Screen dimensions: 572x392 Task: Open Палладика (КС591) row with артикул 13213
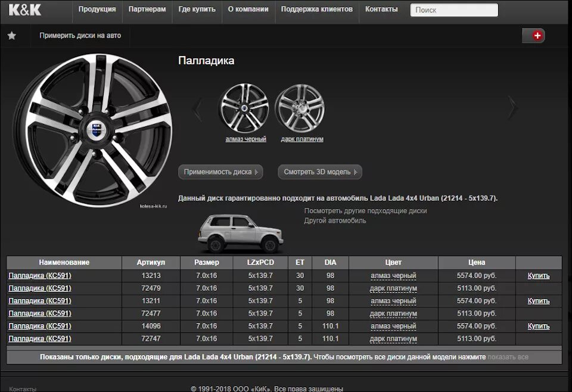point(40,276)
